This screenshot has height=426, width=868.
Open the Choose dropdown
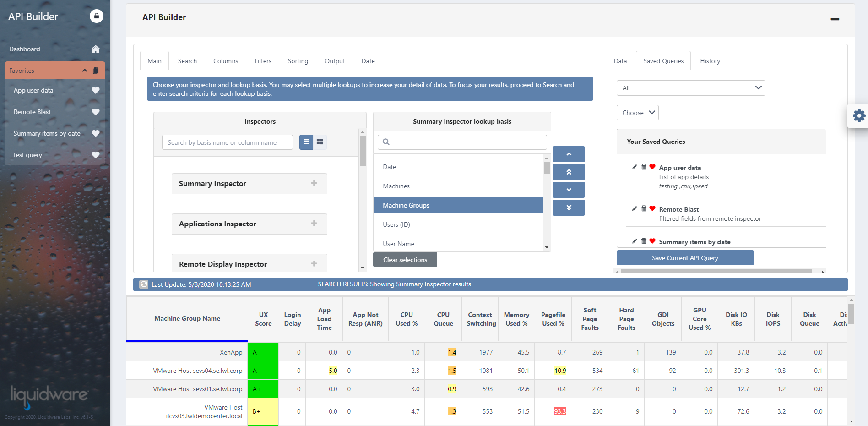tap(638, 113)
